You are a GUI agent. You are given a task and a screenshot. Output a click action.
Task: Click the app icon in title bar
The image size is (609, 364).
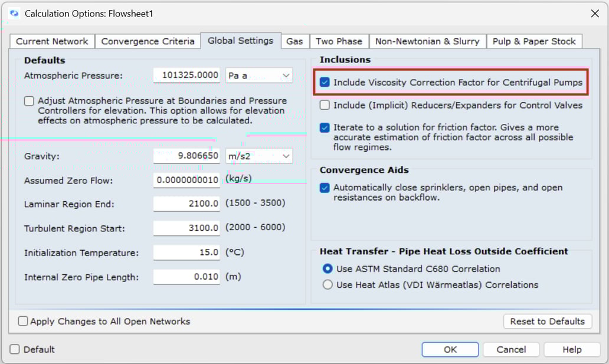(14, 13)
